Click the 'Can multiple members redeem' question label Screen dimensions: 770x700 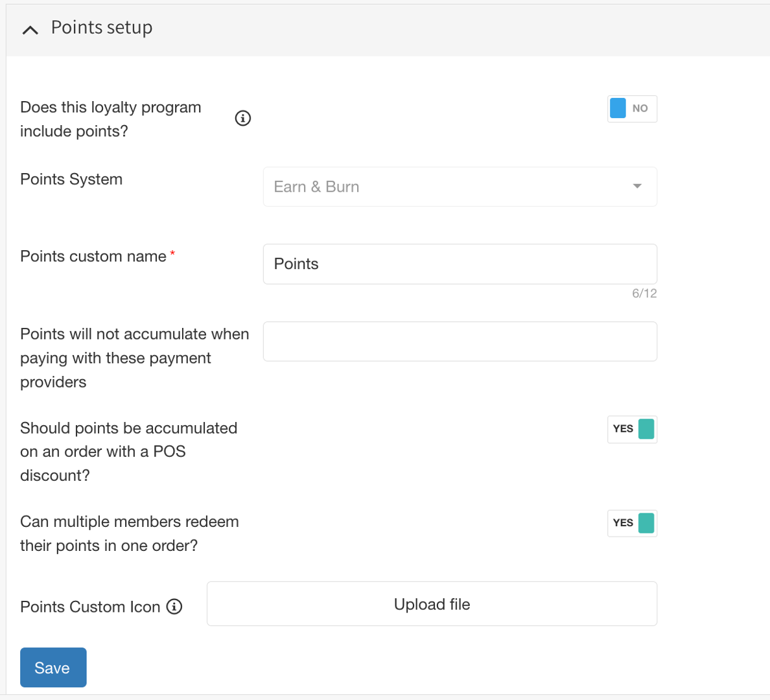pyautogui.click(x=129, y=533)
